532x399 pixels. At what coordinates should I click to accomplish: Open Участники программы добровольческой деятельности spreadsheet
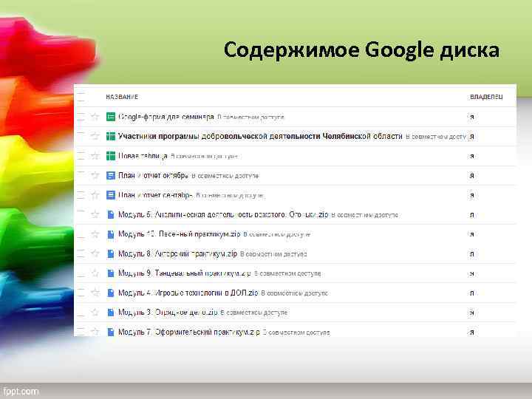260,137
